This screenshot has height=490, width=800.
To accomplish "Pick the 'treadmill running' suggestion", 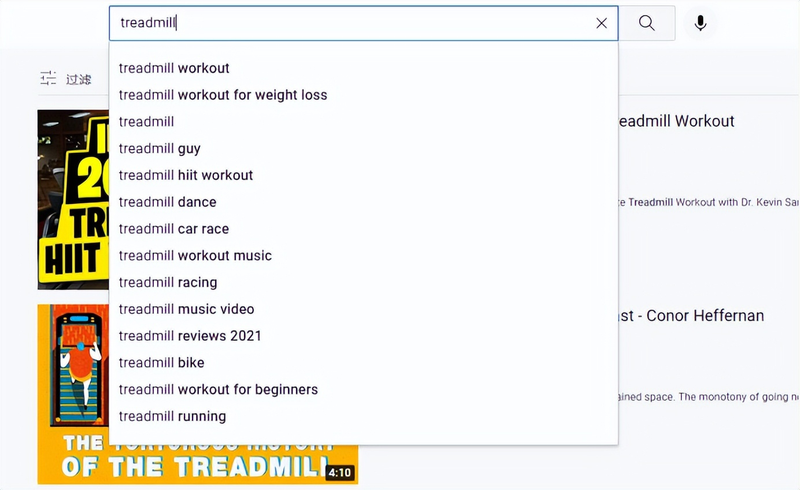I will click(172, 416).
